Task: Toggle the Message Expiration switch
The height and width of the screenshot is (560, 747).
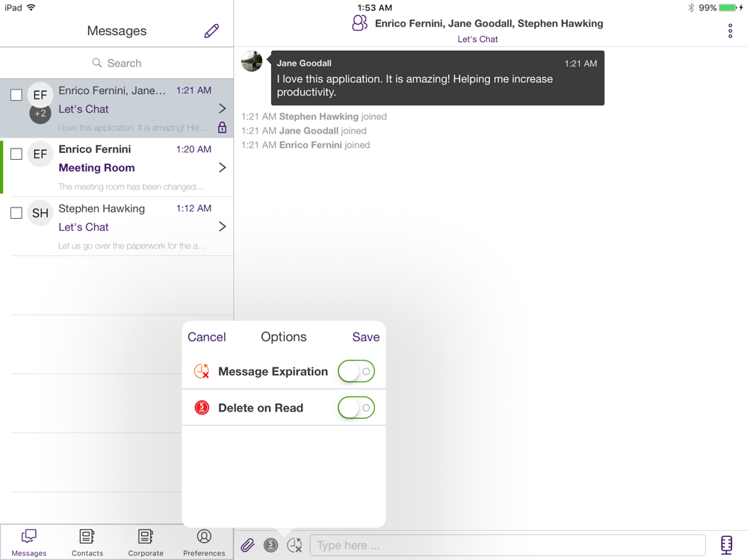Action: (x=356, y=371)
